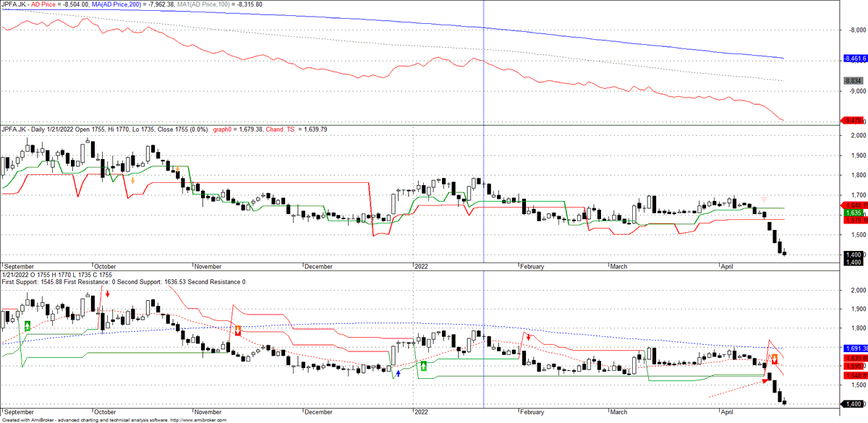Viewport: 868px width, 423px height.
Task: Click red 1,599 price tag in bottom pane
Action: (x=854, y=366)
